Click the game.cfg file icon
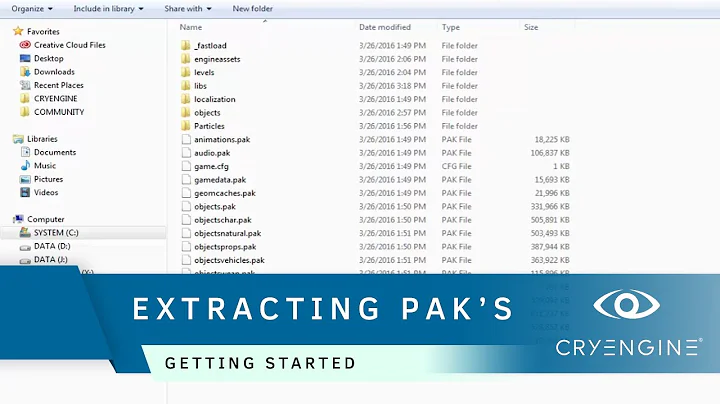Viewport: 720px width, 404px height. 185,166
